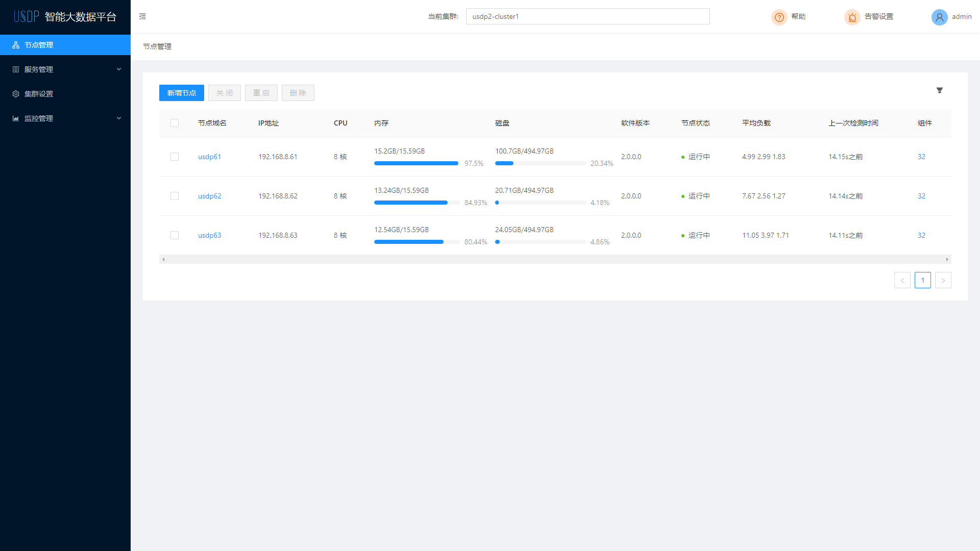
Task: Click the service management grid icon
Action: pos(16,69)
